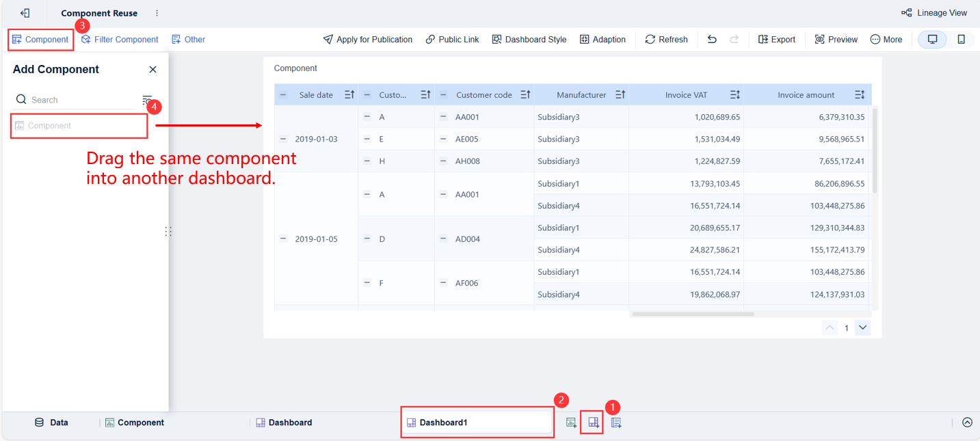Open Lineage View
The width and height of the screenshot is (980, 441).
pos(934,13)
